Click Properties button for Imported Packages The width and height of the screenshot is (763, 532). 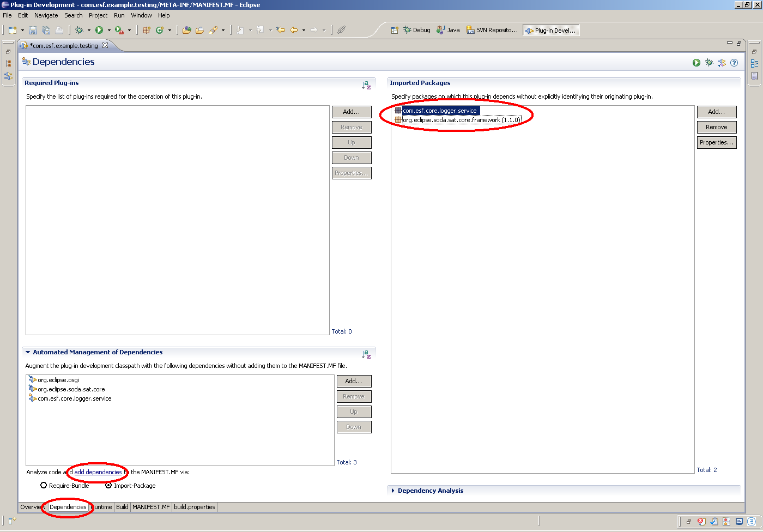tap(717, 142)
